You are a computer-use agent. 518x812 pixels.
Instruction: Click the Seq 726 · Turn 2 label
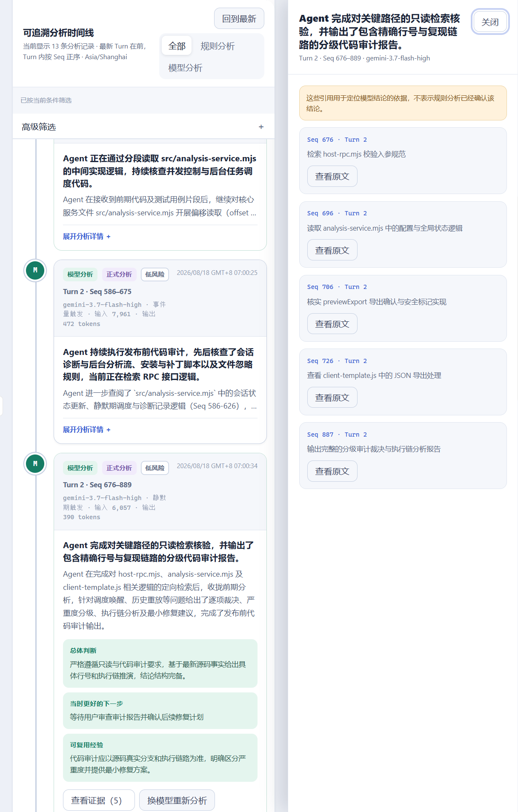(337, 361)
